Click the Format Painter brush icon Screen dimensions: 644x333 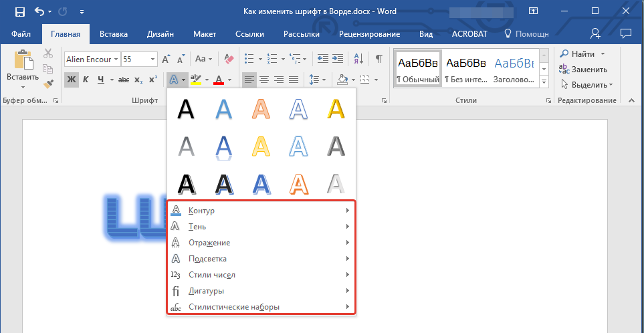(48, 84)
